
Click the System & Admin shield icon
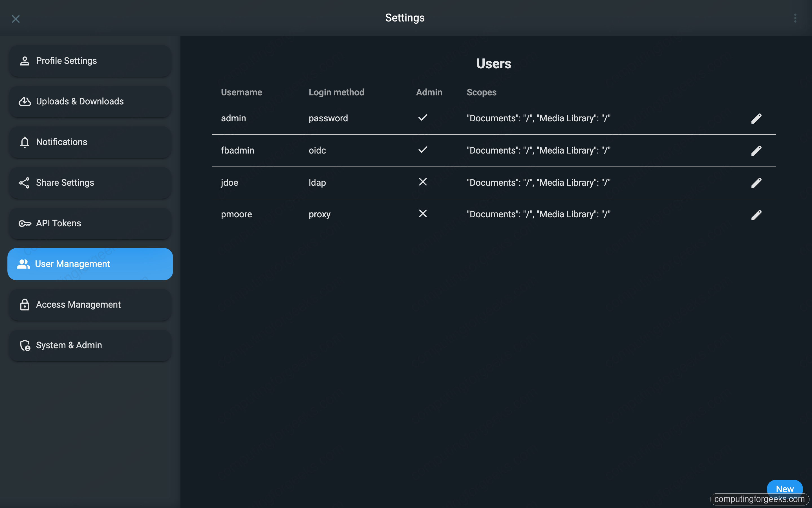pyautogui.click(x=25, y=345)
